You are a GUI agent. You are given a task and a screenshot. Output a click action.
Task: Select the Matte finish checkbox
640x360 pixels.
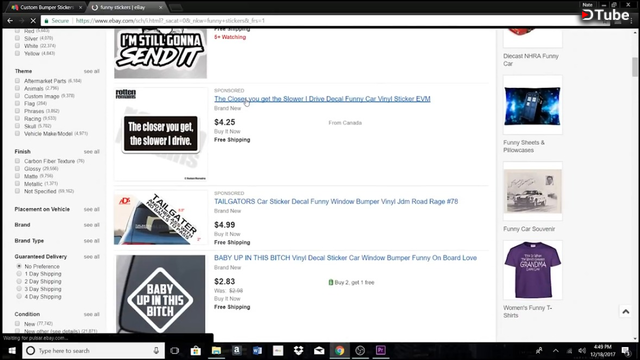[x=17, y=176]
